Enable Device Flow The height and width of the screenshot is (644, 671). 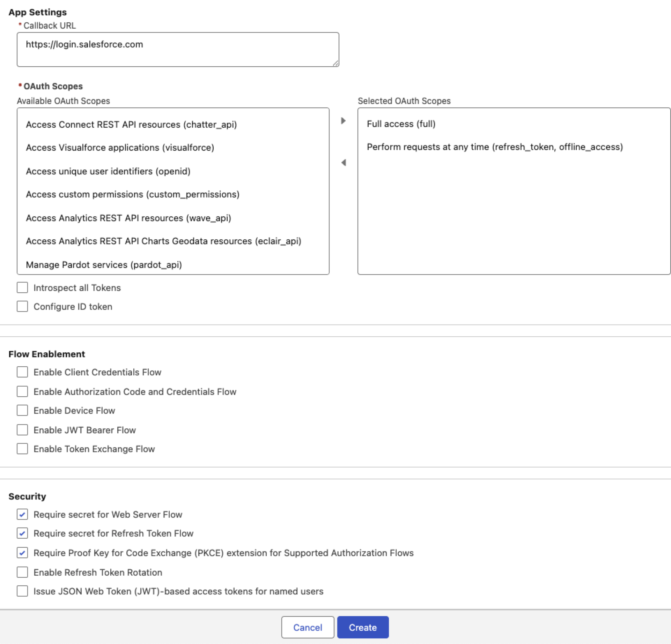click(x=22, y=410)
